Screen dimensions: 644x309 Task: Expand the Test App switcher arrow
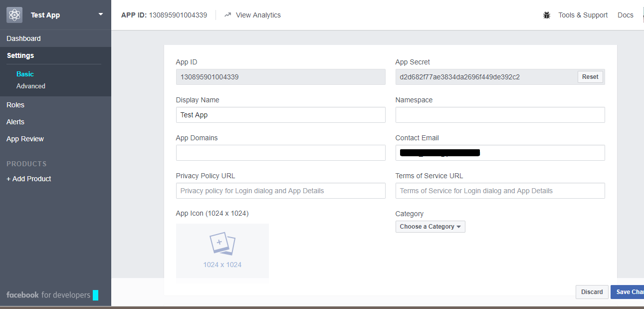pos(101,14)
